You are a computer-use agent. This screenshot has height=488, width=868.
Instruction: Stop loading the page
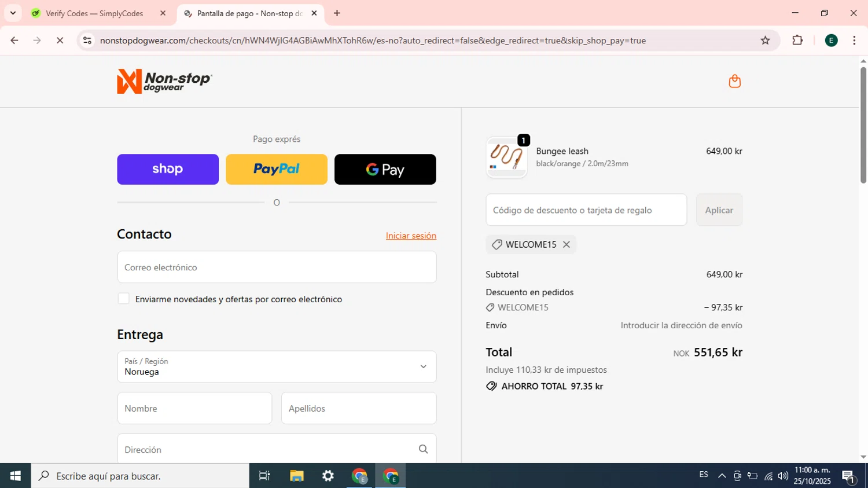[60, 41]
